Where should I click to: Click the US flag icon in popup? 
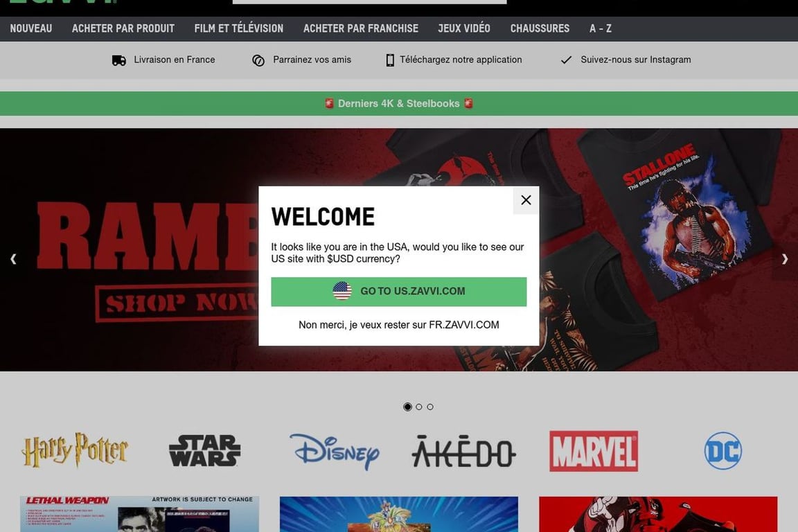[x=342, y=291]
